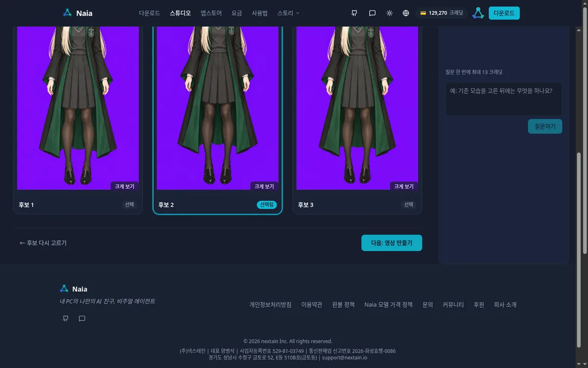Click the cyan 다운로드 button in header
Screen dimensions: 588x368
pos(504,13)
